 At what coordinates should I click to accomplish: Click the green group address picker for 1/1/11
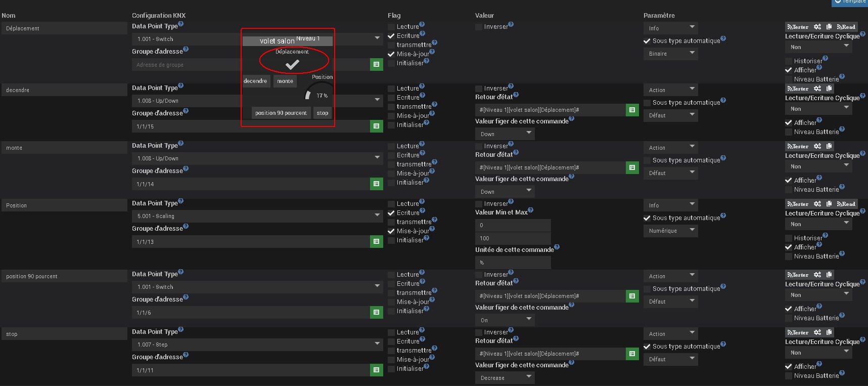click(x=376, y=370)
